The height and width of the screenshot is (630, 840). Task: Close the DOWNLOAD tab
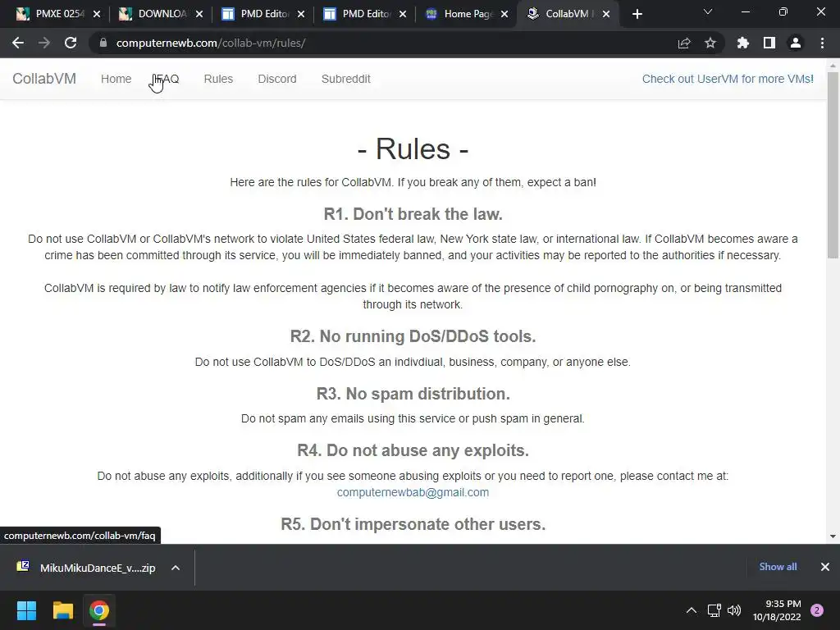click(199, 14)
